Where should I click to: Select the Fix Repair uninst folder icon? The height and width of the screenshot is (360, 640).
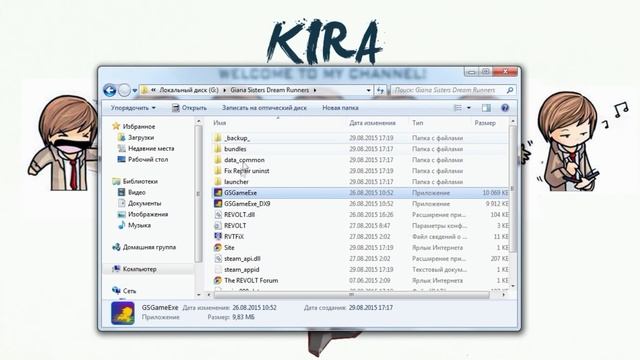pos(218,171)
